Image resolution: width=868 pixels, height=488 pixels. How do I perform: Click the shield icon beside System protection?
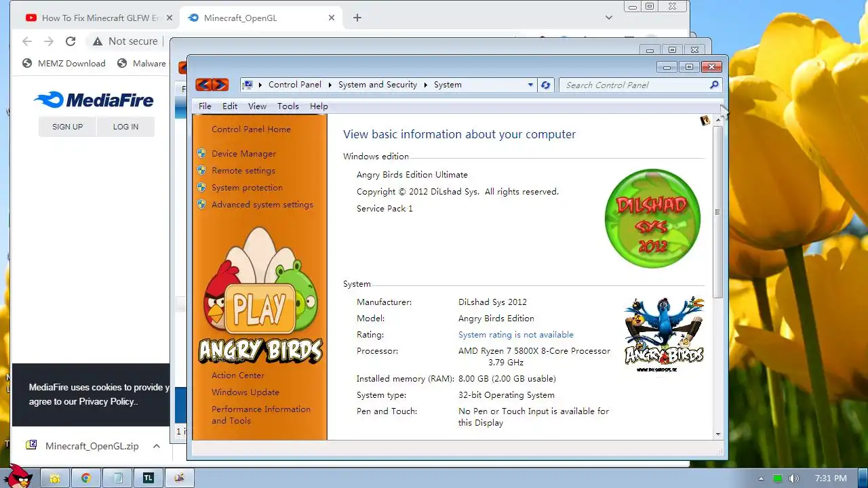click(201, 188)
